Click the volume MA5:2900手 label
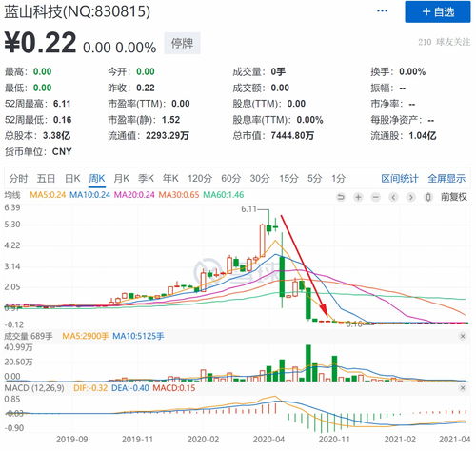 pyautogui.click(x=86, y=336)
